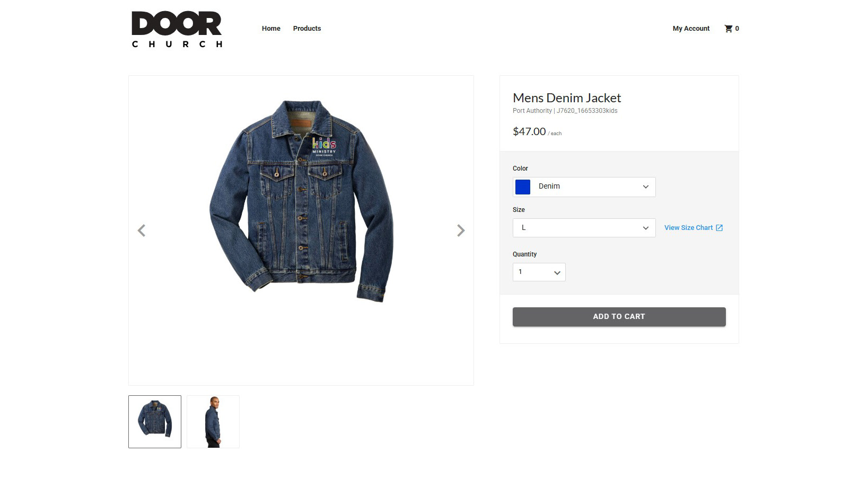Open the Home menu item

tap(271, 29)
